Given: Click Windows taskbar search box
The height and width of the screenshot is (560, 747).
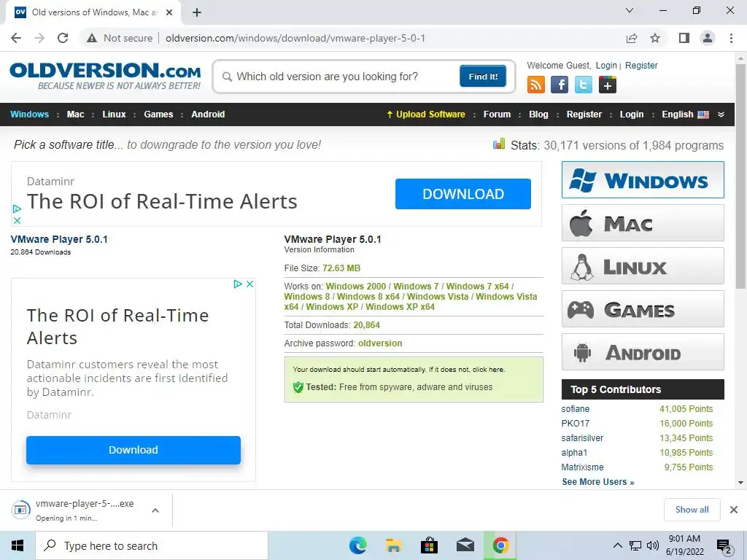Looking at the screenshot, I should pyautogui.click(x=152, y=545).
